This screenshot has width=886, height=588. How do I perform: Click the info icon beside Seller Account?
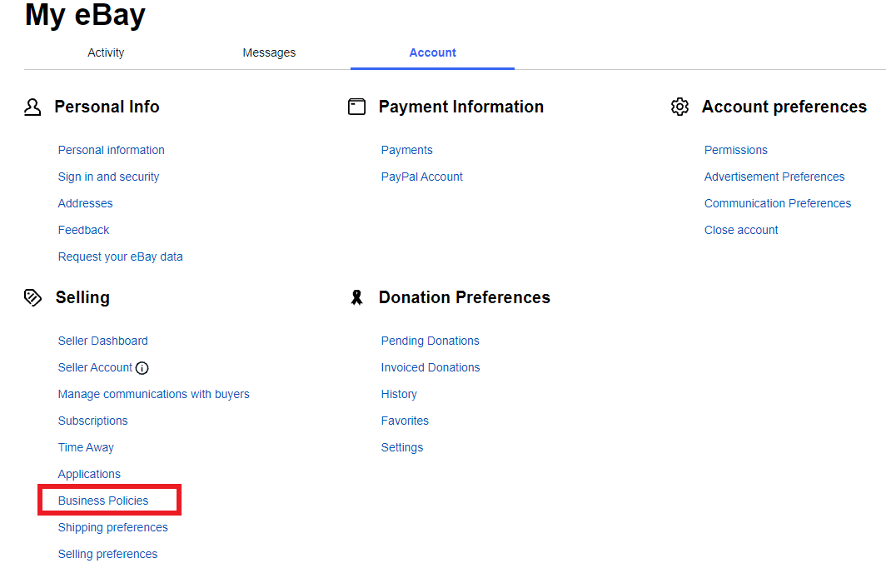(142, 368)
